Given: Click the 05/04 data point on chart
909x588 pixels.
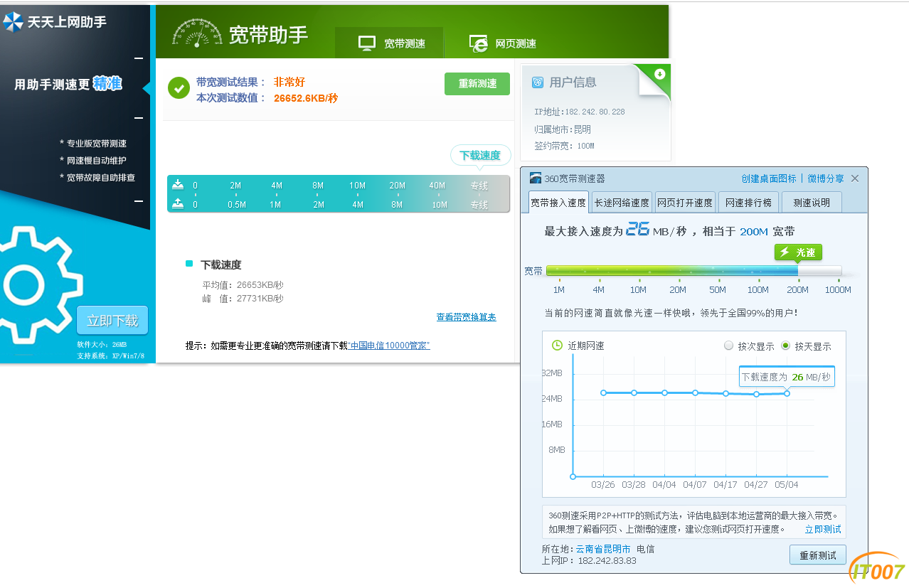Looking at the screenshot, I should point(787,393).
